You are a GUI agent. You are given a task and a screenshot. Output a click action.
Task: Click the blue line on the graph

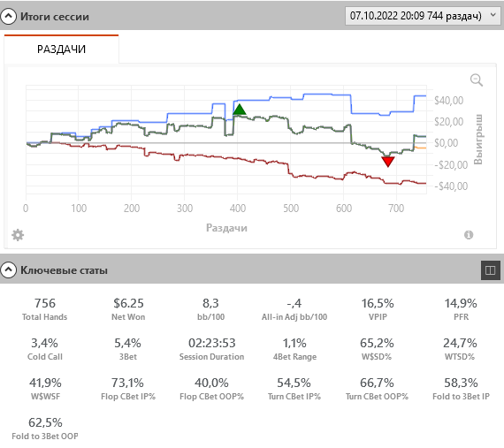click(x=189, y=113)
